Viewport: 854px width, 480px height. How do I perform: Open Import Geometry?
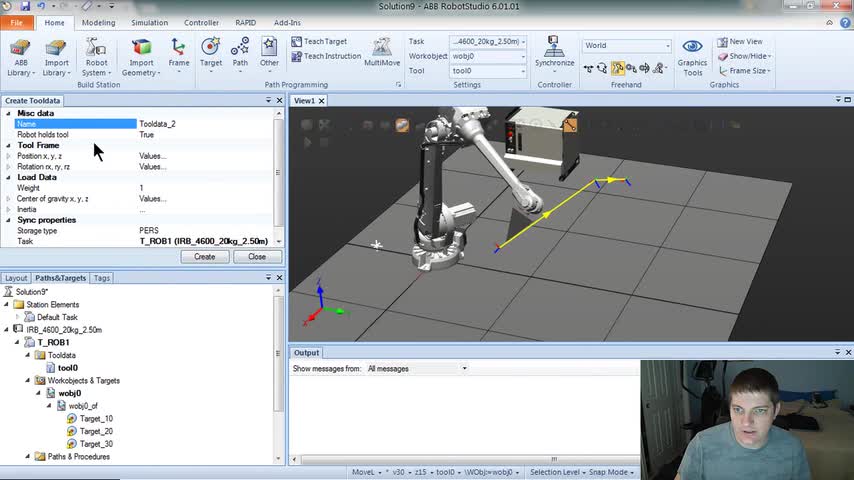(x=141, y=57)
